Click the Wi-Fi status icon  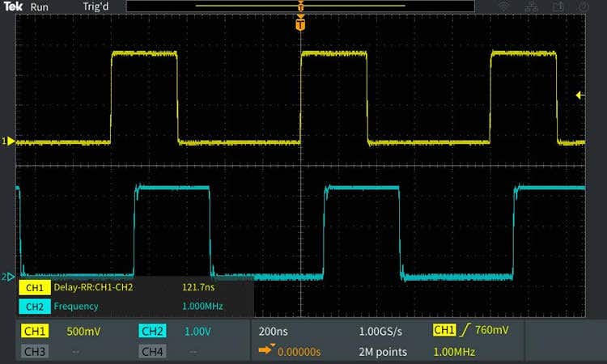503,6
